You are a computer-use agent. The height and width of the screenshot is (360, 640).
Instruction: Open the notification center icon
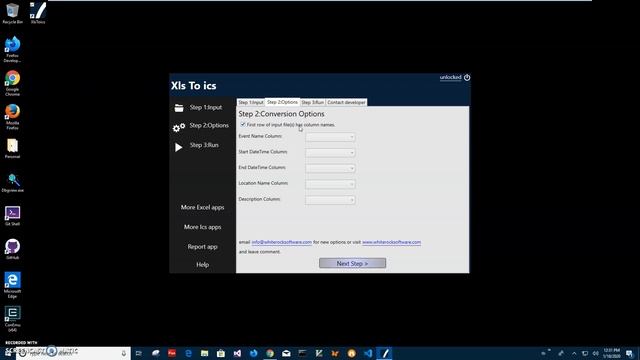pyautogui.click(x=629, y=353)
